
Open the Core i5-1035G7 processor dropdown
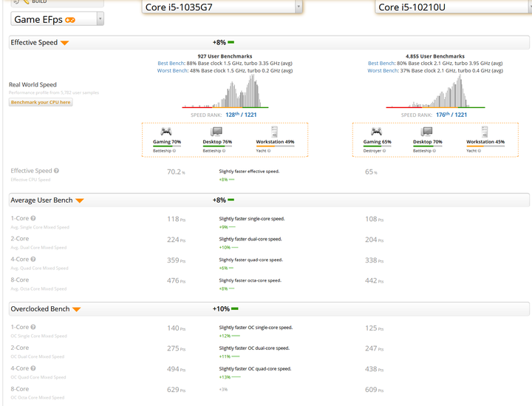point(222,7)
